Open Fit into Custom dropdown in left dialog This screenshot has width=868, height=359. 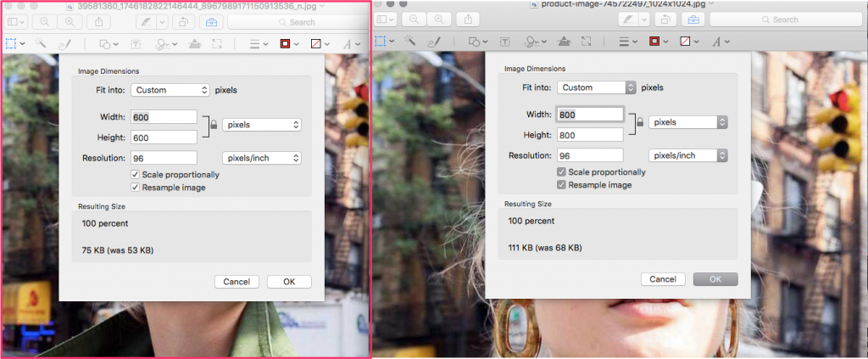170,90
